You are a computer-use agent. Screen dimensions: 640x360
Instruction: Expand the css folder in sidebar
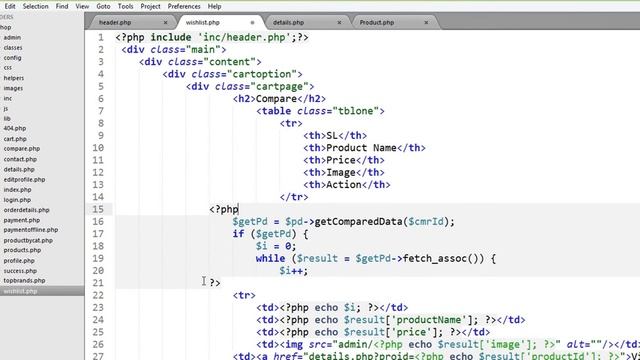click(x=8, y=68)
